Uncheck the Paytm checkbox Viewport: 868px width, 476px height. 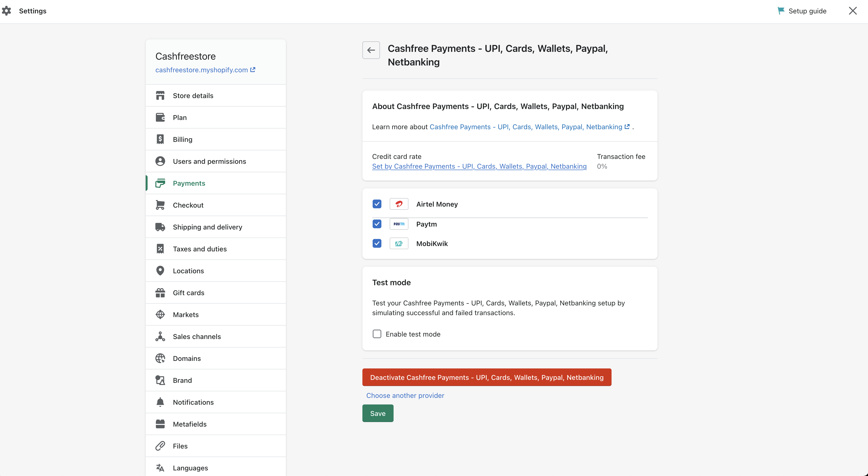click(x=377, y=224)
